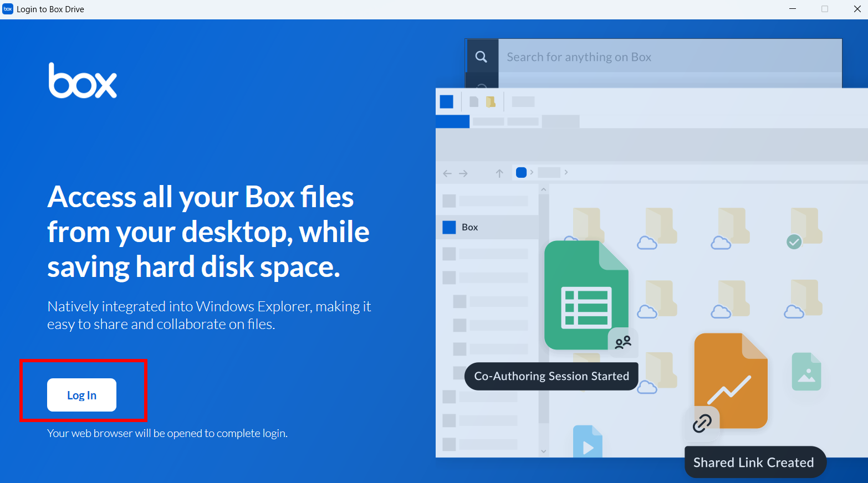Select the teal image file icon
The width and height of the screenshot is (868, 483).
point(806,372)
